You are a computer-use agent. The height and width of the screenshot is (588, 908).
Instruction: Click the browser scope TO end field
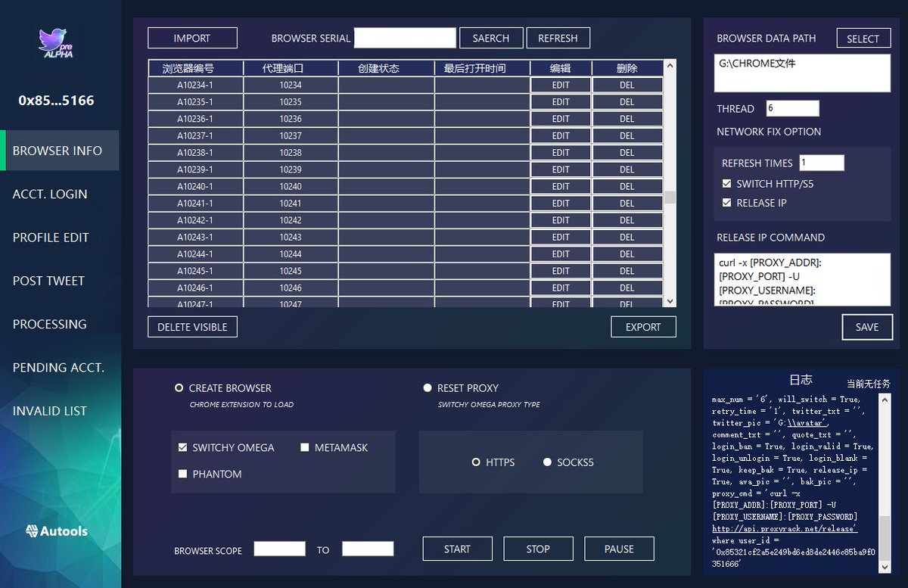point(368,549)
